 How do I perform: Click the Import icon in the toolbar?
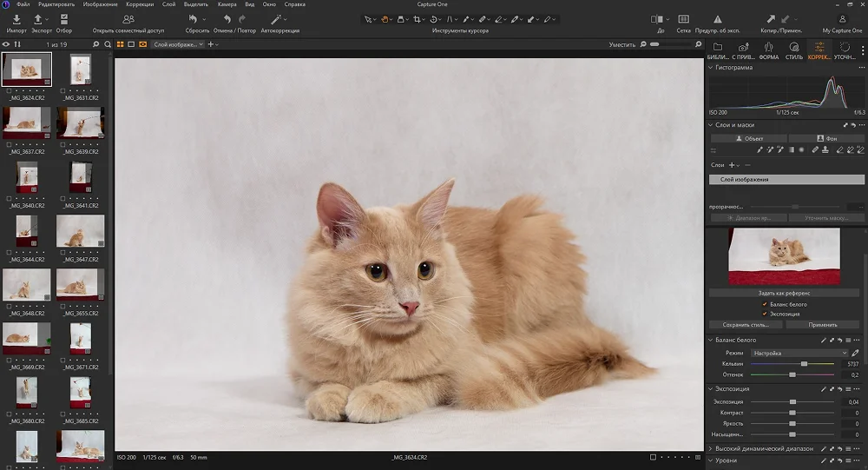coord(17,19)
